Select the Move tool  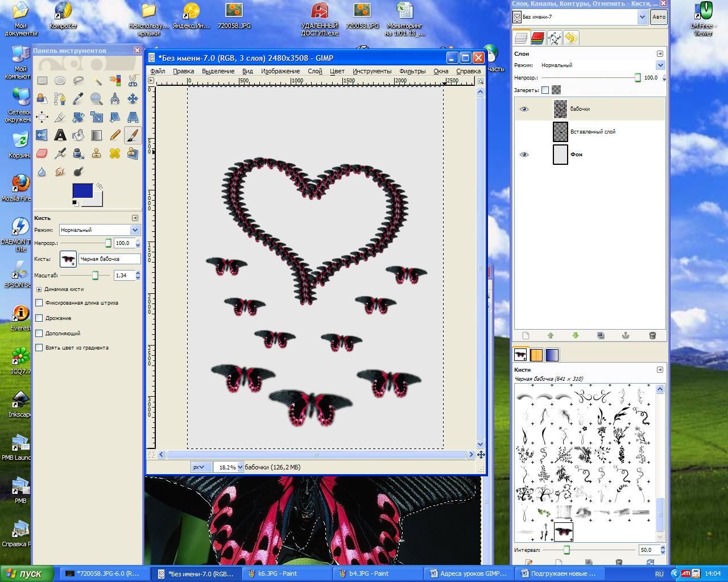click(133, 99)
